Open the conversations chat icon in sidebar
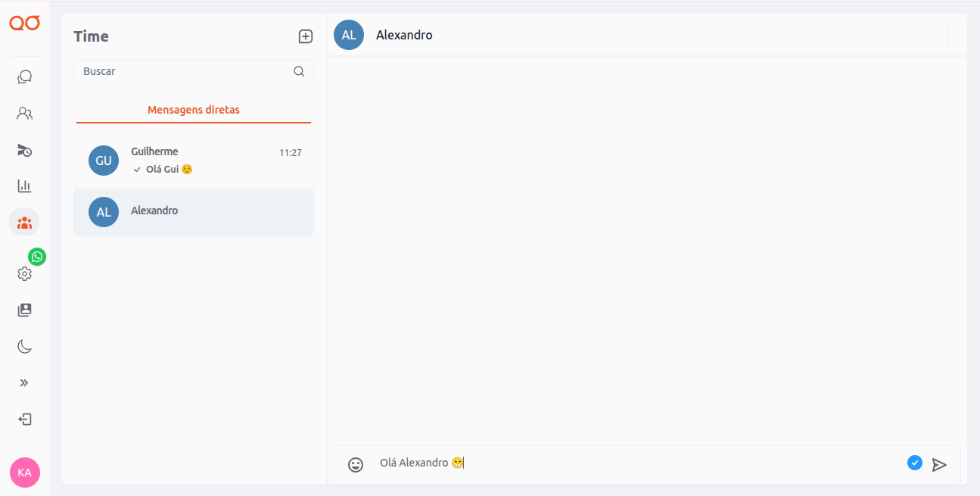 pyautogui.click(x=24, y=77)
